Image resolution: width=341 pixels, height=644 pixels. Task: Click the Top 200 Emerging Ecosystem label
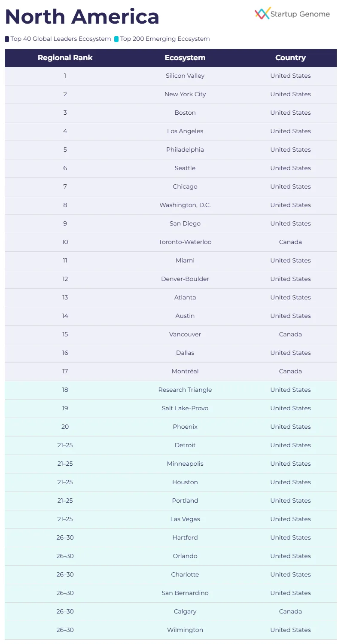click(x=165, y=39)
